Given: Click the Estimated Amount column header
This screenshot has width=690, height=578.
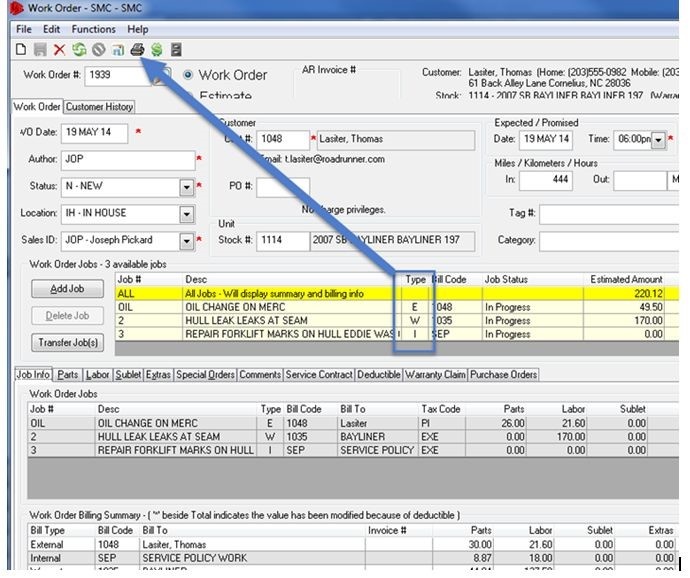Looking at the screenshot, I should (x=626, y=280).
